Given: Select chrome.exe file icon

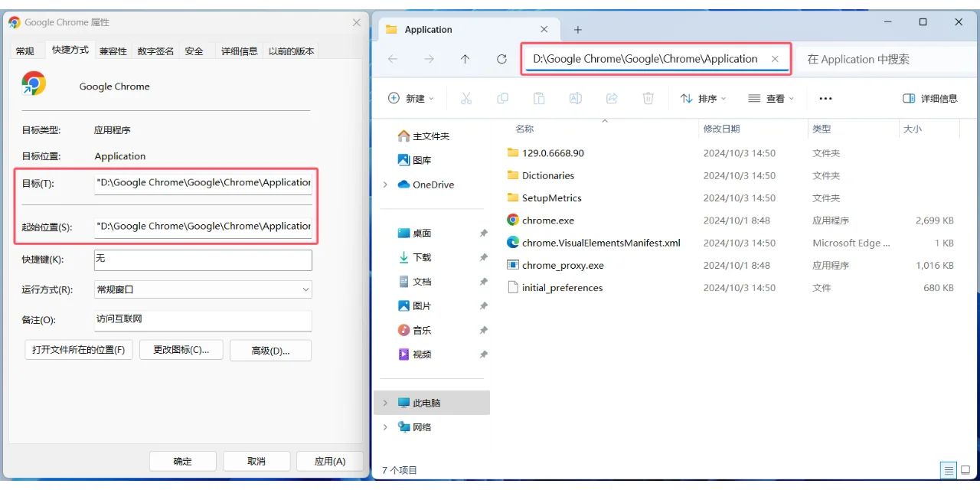Looking at the screenshot, I should [x=513, y=220].
